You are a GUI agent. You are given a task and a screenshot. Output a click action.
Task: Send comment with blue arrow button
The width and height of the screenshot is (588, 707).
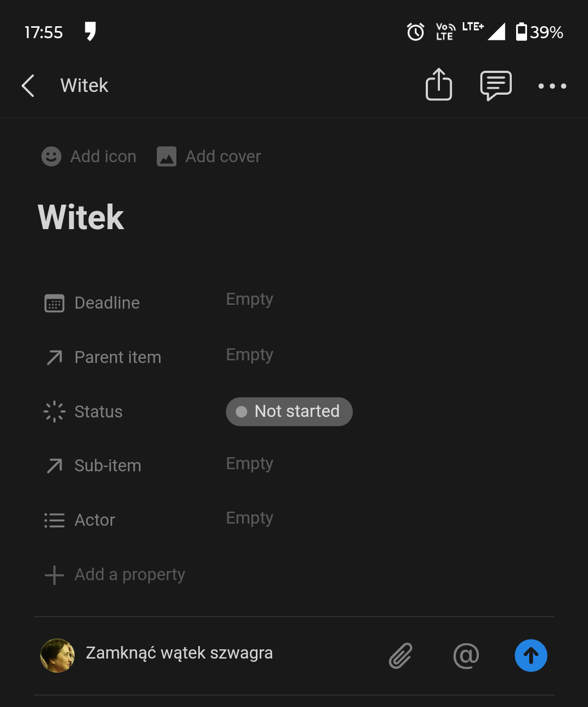pyautogui.click(x=531, y=655)
